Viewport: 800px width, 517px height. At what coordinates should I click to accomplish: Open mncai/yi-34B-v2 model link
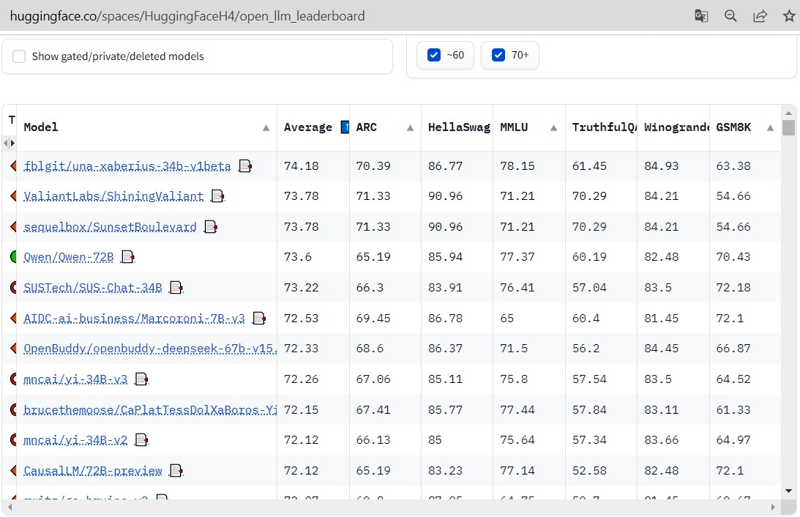pyautogui.click(x=76, y=440)
